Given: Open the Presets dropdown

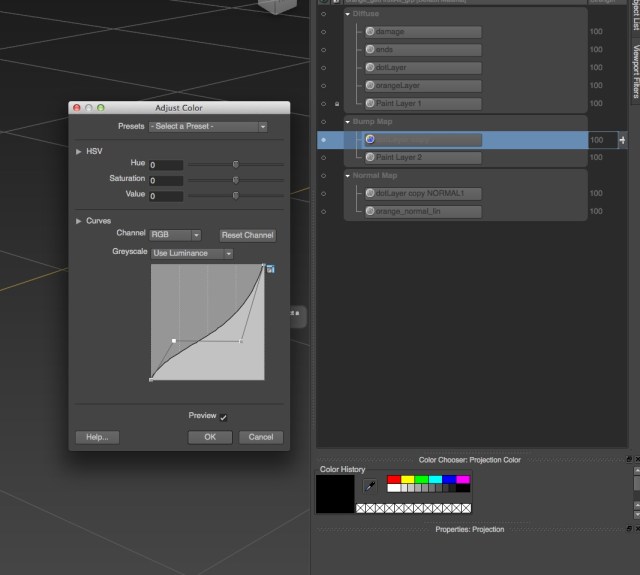Looking at the screenshot, I should (x=208, y=127).
